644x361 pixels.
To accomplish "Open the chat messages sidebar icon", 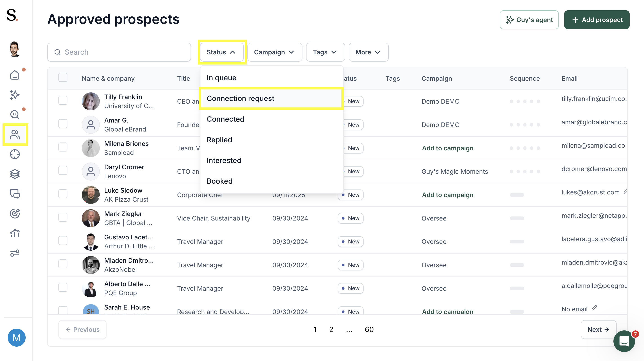I will point(15,194).
